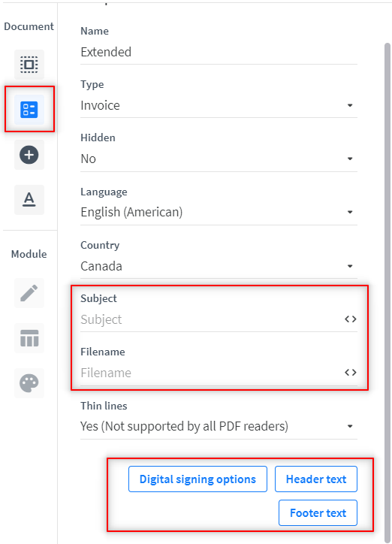Click the add element plus icon
This screenshot has height=544, width=392.
[29, 155]
